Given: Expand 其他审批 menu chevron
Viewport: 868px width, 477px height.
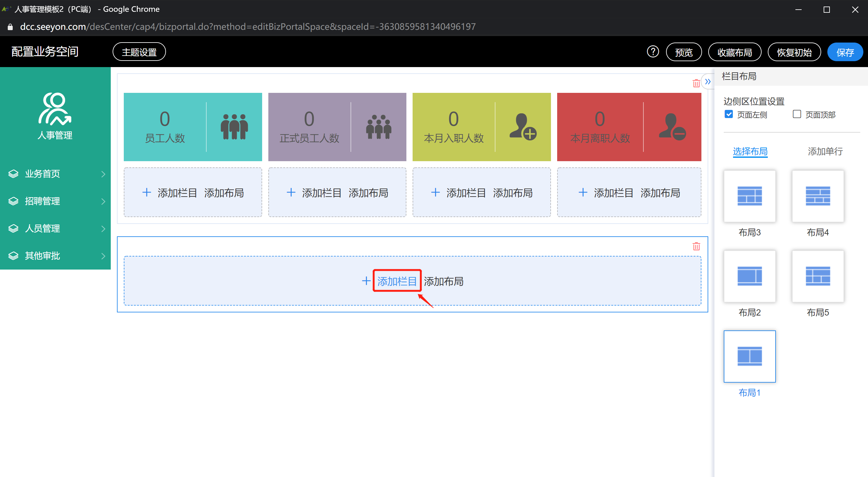Looking at the screenshot, I should click(x=103, y=256).
